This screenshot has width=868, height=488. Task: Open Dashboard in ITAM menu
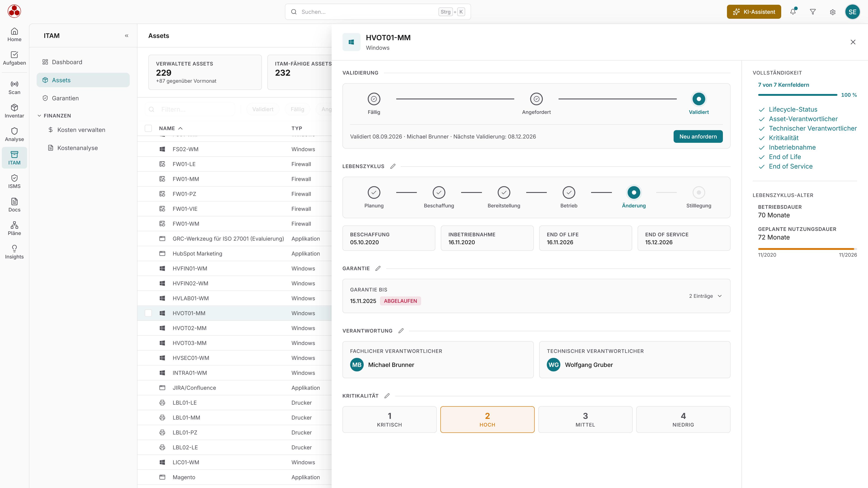pos(83,62)
